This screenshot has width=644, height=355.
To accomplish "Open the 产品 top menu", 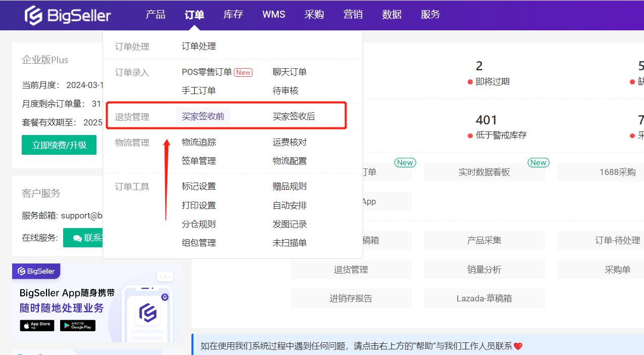I will [x=156, y=15].
